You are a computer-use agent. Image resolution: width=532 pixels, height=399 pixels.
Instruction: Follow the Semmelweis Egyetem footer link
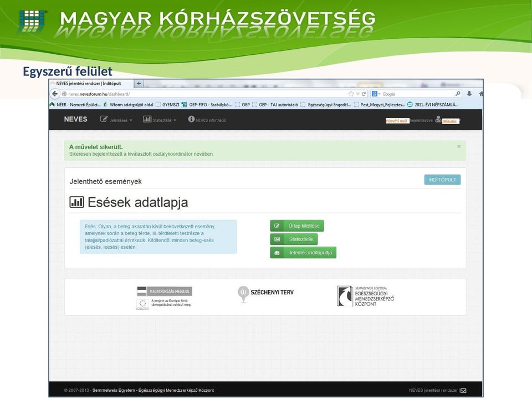(153, 391)
